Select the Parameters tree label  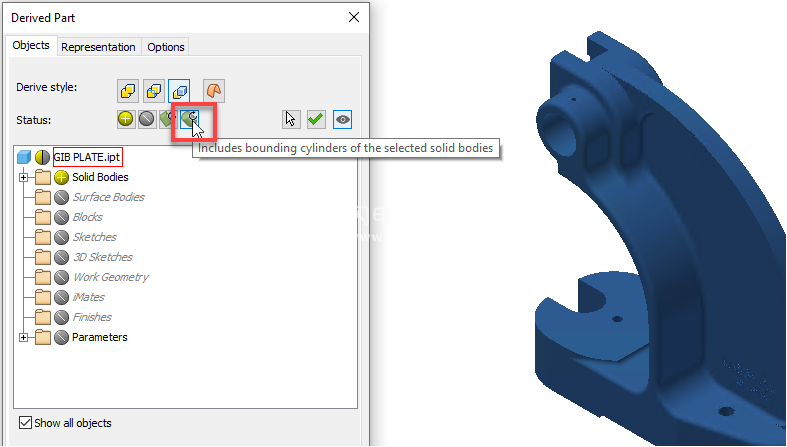tap(99, 338)
